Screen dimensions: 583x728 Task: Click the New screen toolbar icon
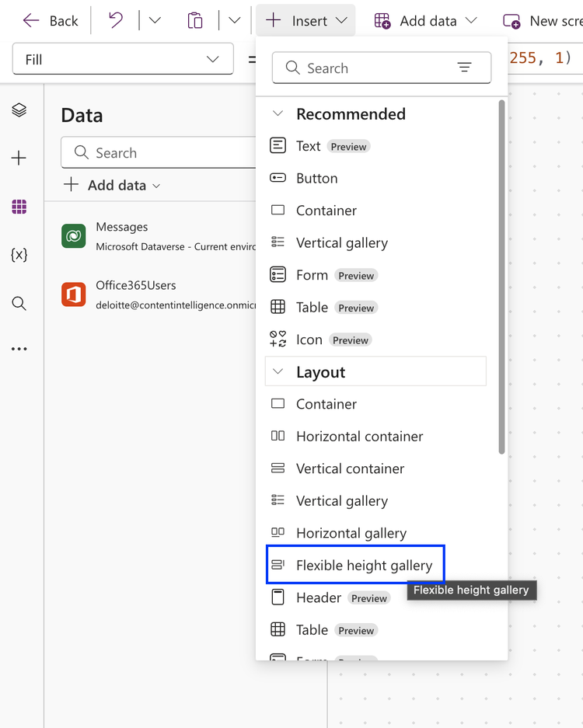point(511,21)
